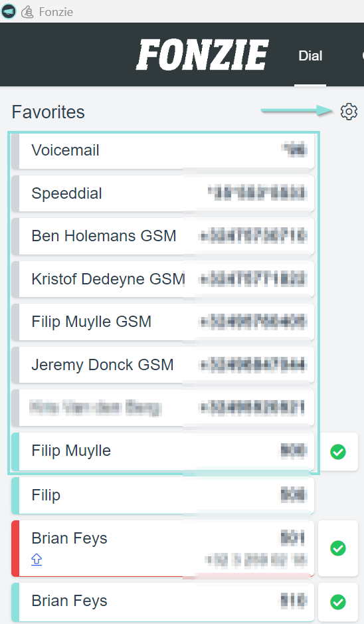Click the Filip favorite entry

point(163,496)
